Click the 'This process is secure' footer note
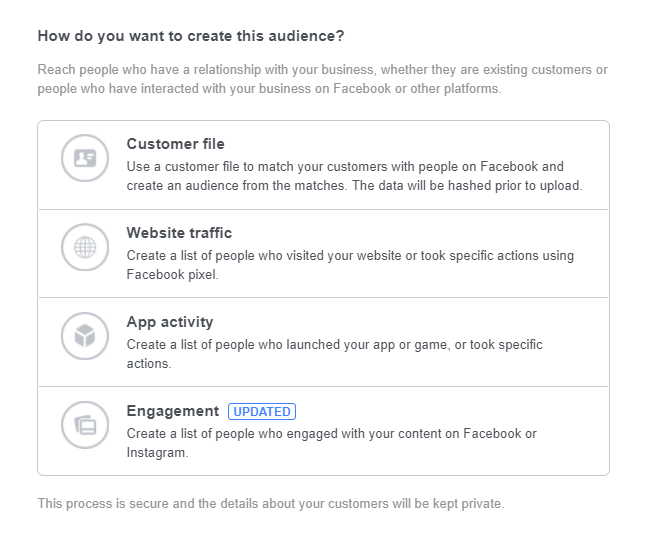651x540 pixels. pos(271,503)
